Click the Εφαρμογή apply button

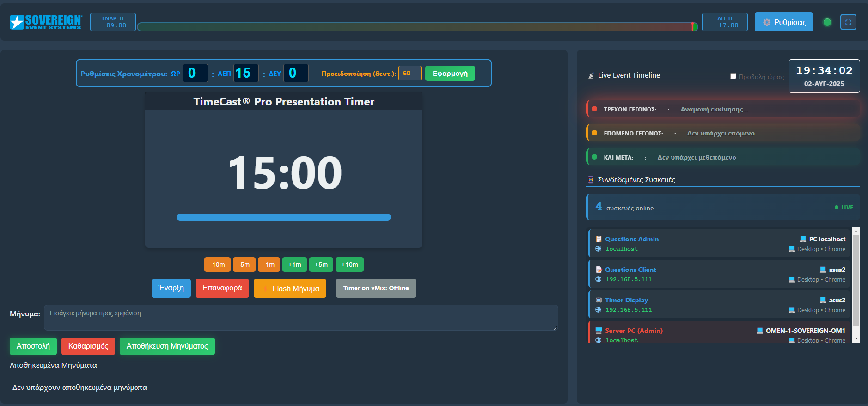(450, 74)
